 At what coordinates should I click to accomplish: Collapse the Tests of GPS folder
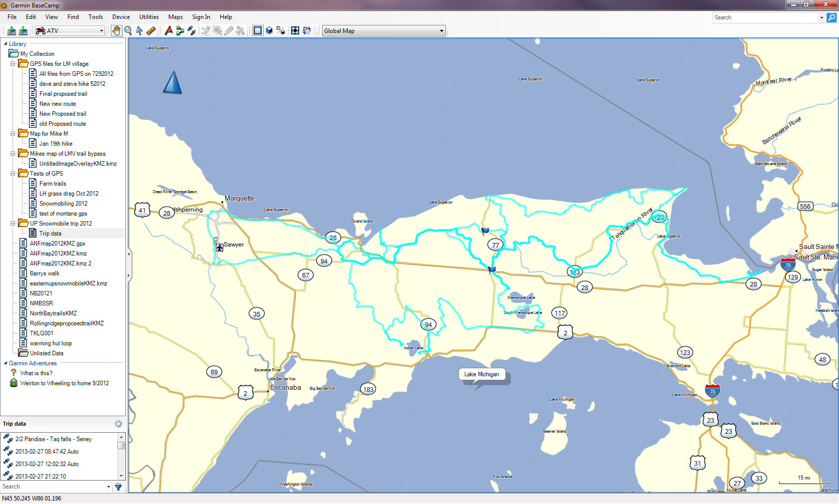tap(13, 174)
